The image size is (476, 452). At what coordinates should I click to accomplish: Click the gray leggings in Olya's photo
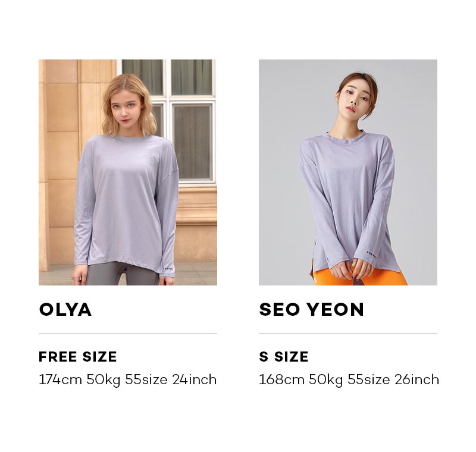tap(121, 274)
